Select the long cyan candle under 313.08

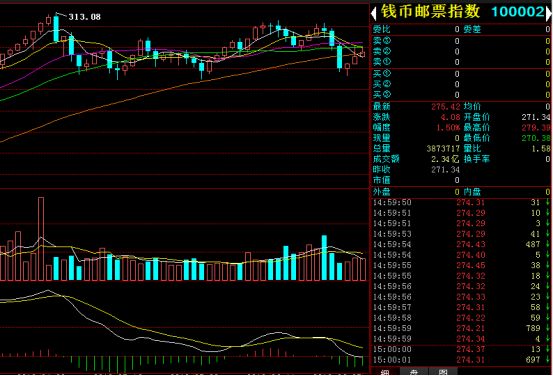click(x=56, y=29)
